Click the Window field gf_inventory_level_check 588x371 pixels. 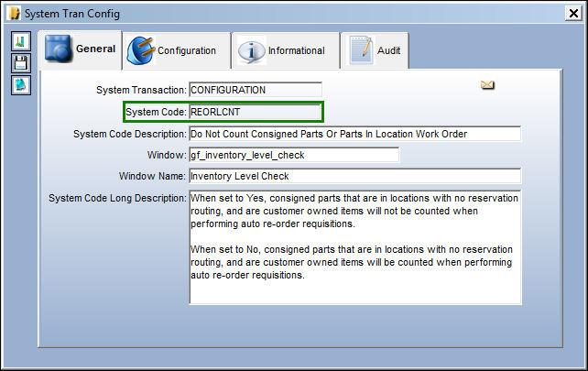click(294, 155)
